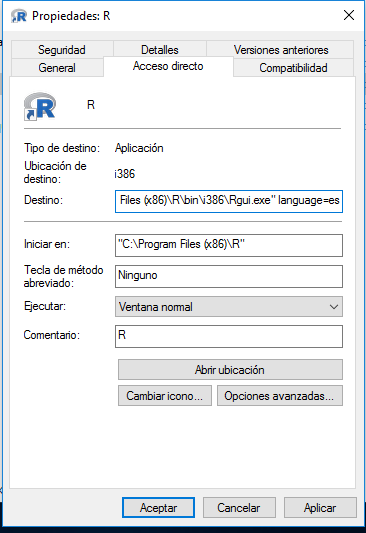366x533 pixels.
Task: Click the 'Tipo de destino:' label
Action: tap(62, 148)
